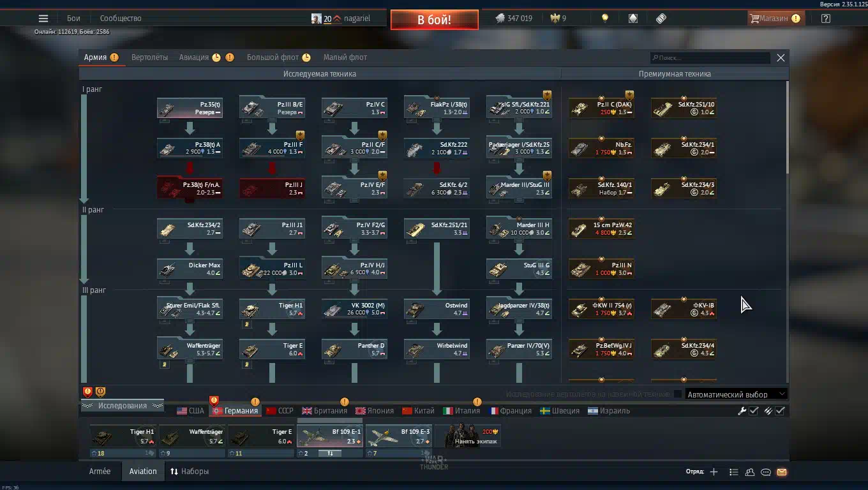The height and width of the screenshot is (490, 868).
Task: Switch to the Большой флот tab
Action: point(273,57)
